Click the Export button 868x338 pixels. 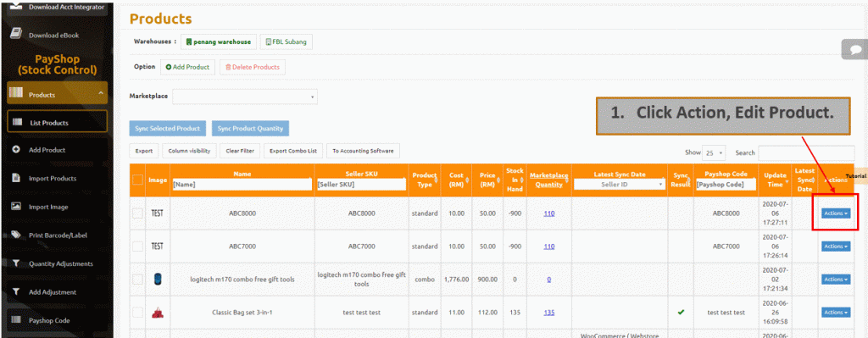pos(144,151)
